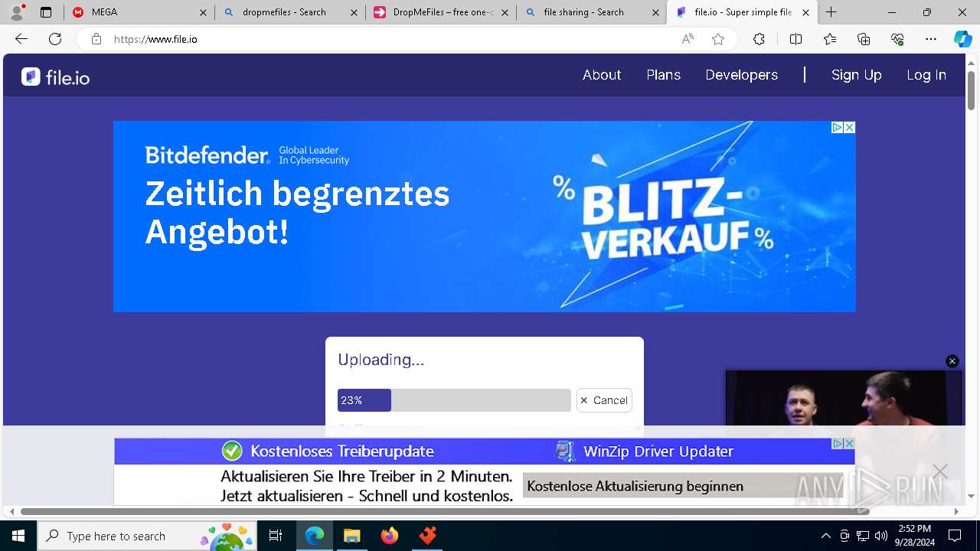Open the Edge profile icon
This screenshot has width=980, height=551.
point(17,12)
